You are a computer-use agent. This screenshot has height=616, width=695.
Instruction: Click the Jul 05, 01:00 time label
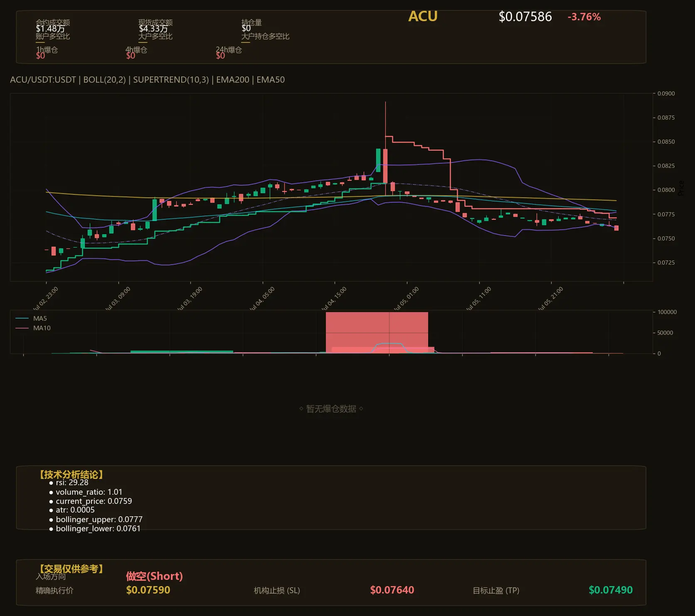(x=406, y=299)
